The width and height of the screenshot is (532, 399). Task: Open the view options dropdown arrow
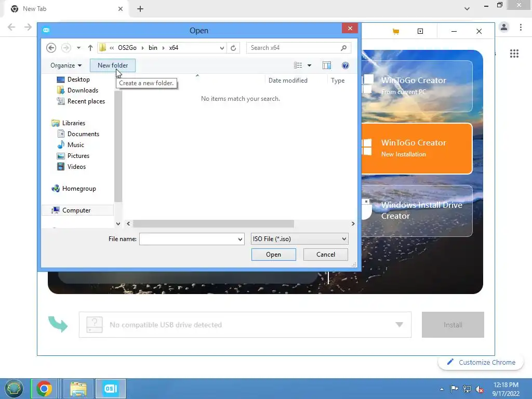point(310,65)
